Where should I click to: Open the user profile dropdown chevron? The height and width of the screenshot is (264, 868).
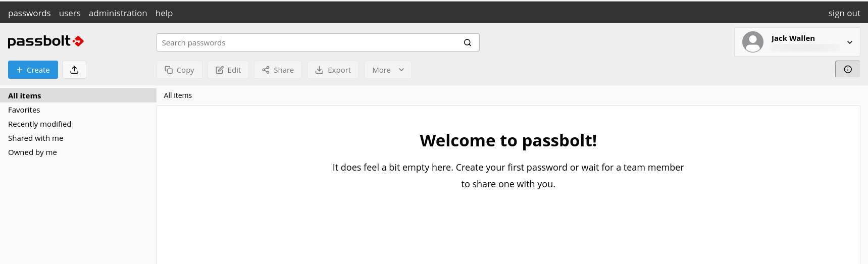point(850,42)
